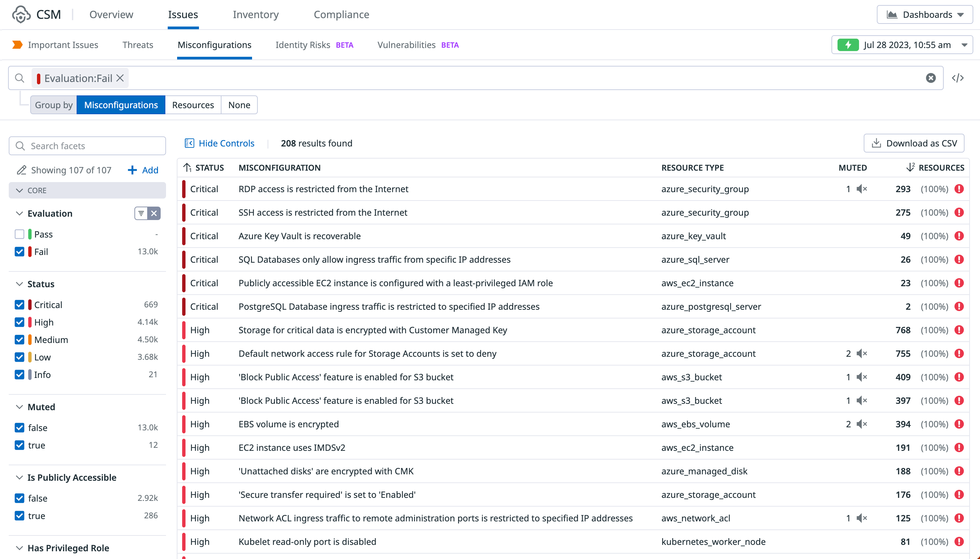Remove the Evaluation:Fail filter chip
The width and height of the screenshot is (980, 559).
120,78
